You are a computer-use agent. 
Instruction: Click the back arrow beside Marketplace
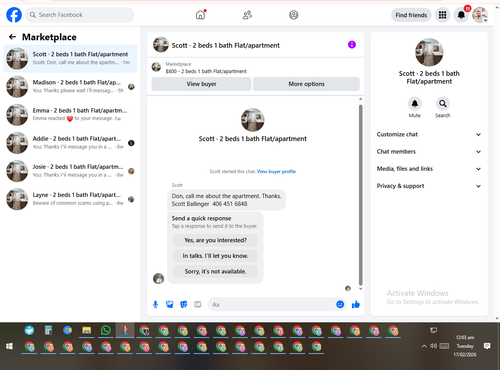coord(12,37)
